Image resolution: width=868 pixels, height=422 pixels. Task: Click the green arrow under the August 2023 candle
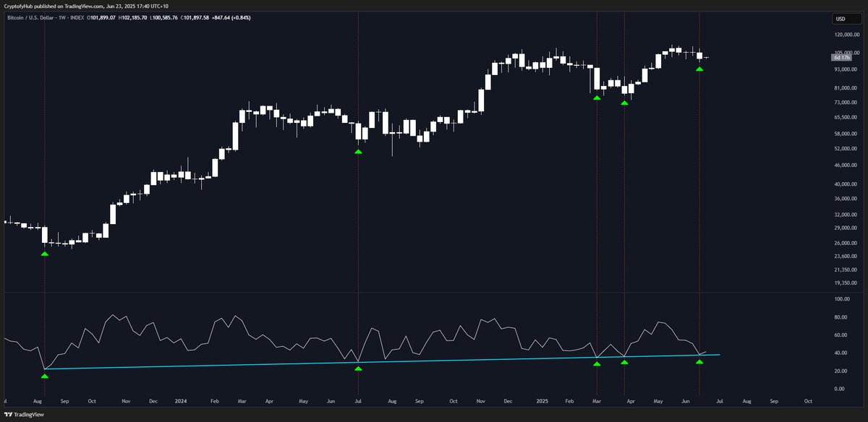click(45, 254)
